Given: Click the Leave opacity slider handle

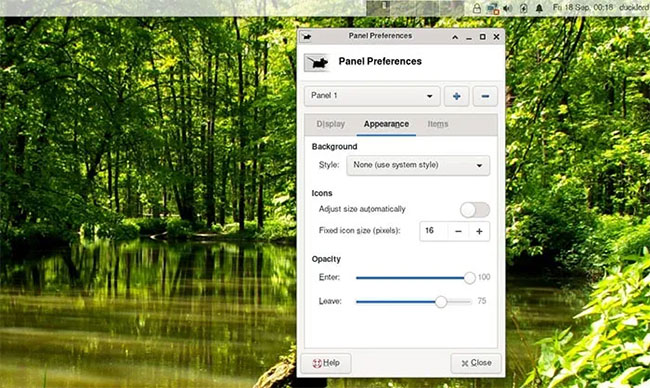Looking at the screenshot, I should coord(441,302).
